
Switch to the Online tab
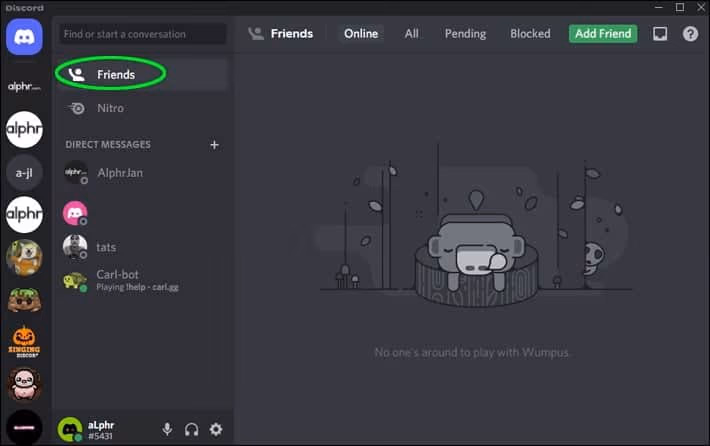point(361,34)
